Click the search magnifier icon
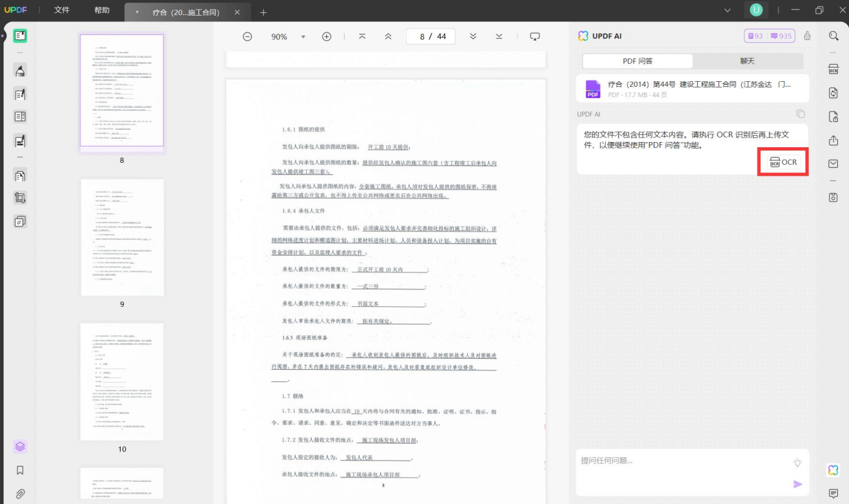The image size is (849, 504). [x=833, y=36]
